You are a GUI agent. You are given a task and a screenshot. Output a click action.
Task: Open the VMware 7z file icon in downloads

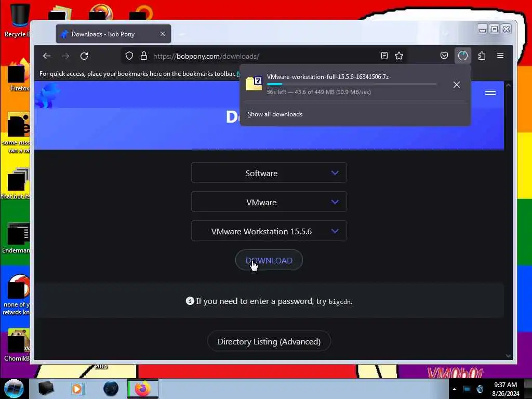pos(254,84)
